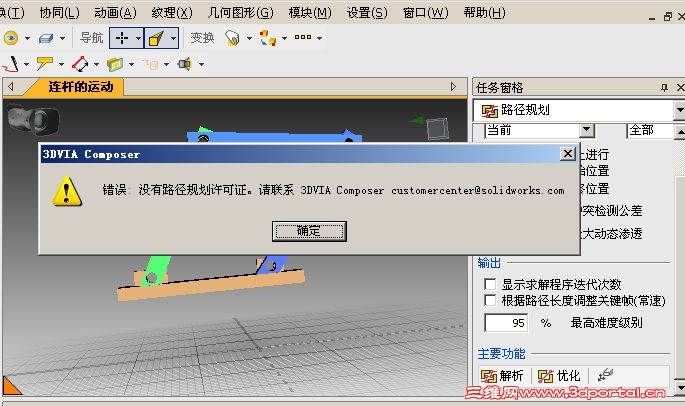Expand the slab render icon's dropdown
Image resolution: width=685 pixels, height=406 pixels.
(62, 38)
